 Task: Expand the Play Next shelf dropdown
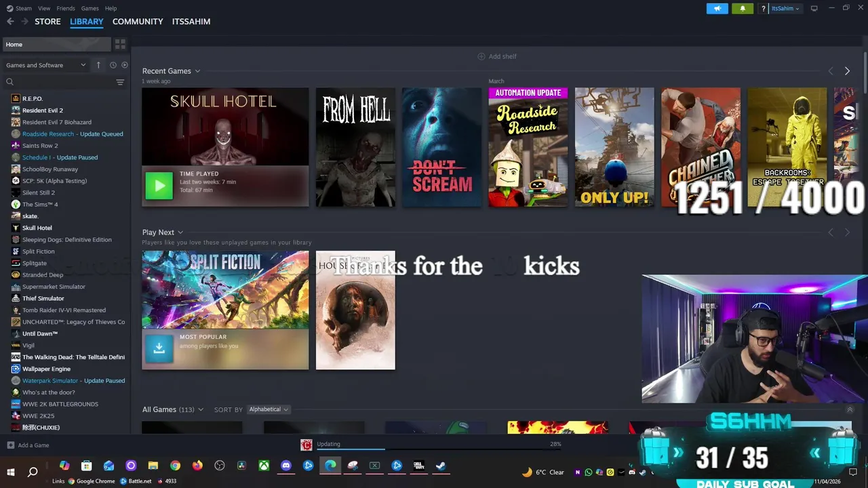[x=180, y=232]
